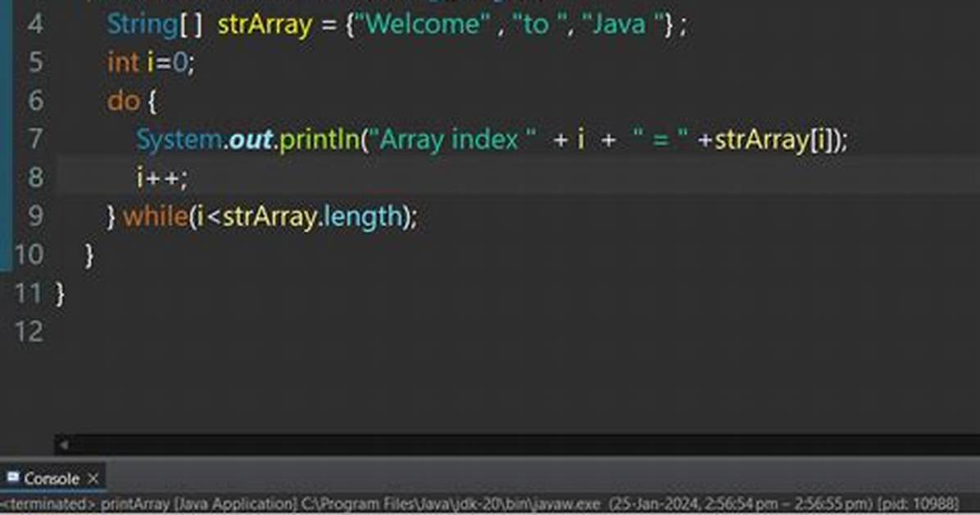Screen dimensions: 980x515
Task: Click the "Java " string literal
Action: tap(623, 25)
